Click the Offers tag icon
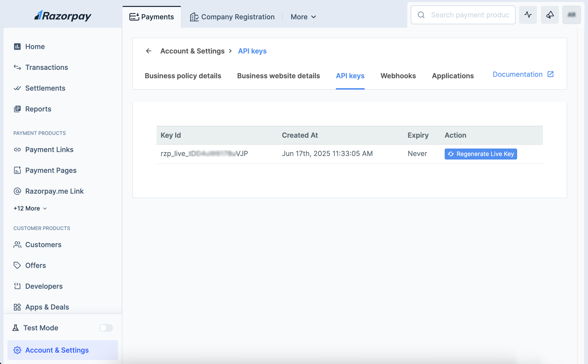This screenshot has width=588, height=364. pos(17,265)
